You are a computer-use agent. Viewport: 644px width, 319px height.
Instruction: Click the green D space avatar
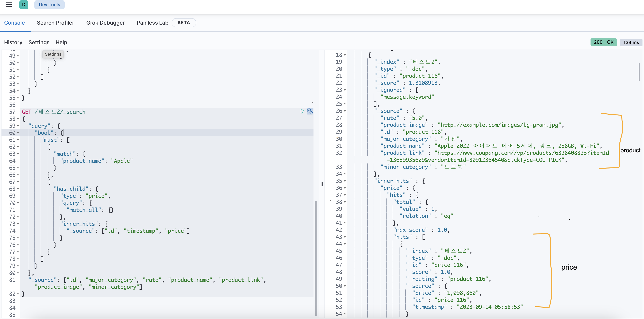(x=24, y=5)
